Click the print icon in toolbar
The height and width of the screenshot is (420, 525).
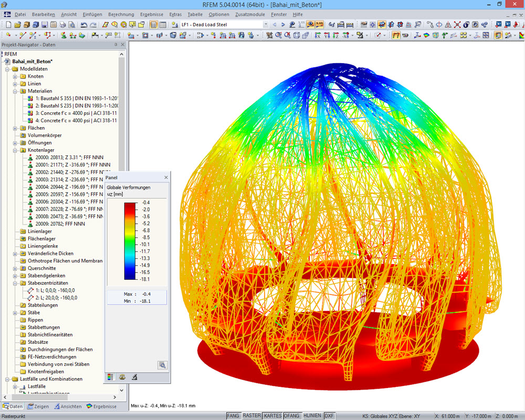(62, 25)
